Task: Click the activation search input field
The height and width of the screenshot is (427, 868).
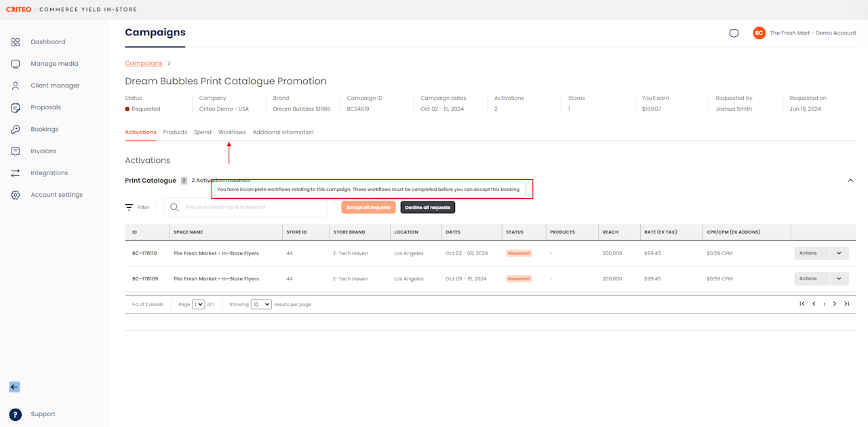Action: point(251,208)
